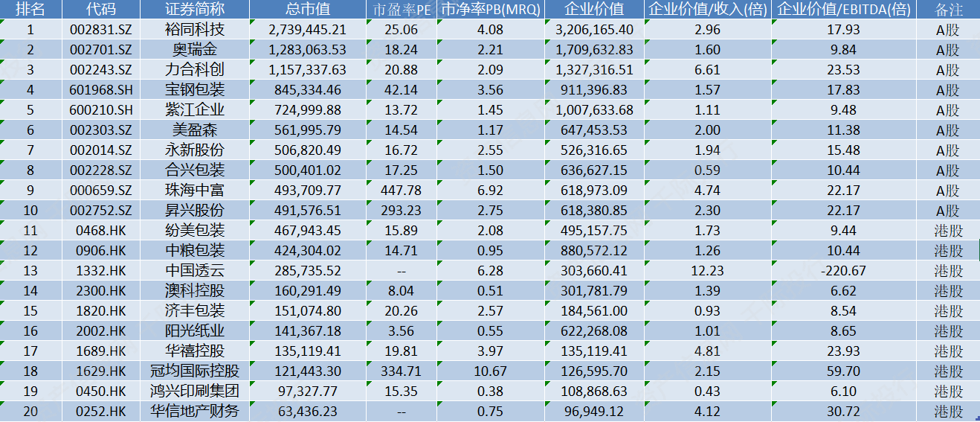Viewport: 980px width, 422px height.
Task: Click enterprise value 1,709,632.83
Action: click(594, 50)
